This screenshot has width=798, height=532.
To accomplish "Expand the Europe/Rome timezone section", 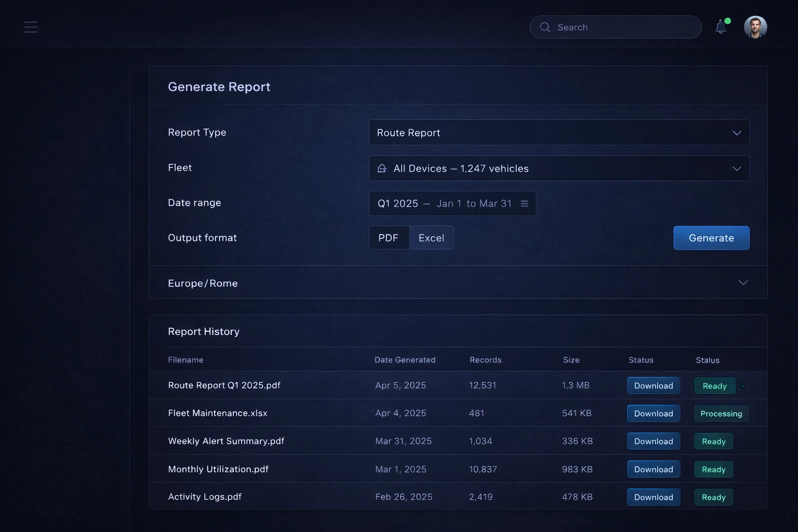I will [743, 283].
